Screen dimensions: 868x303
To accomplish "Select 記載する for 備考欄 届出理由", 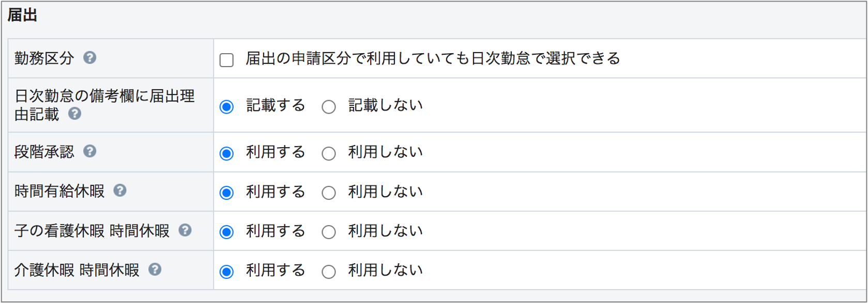I will pyautogui.click(x=226, y=107).
